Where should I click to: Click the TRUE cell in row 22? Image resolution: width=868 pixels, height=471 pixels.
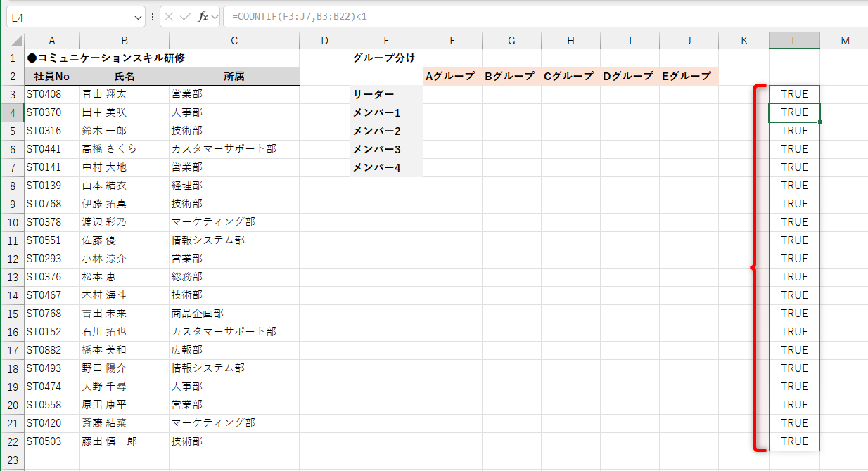click(794, 441)
